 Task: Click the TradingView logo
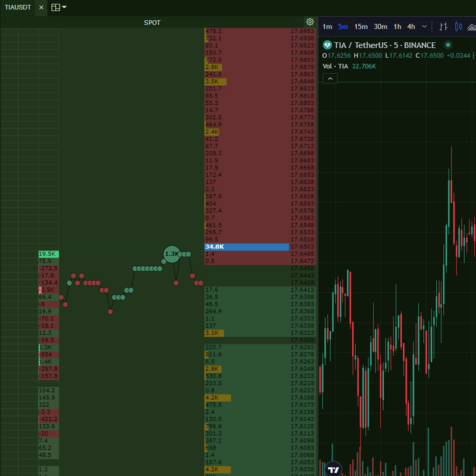(x=334, y=469)
